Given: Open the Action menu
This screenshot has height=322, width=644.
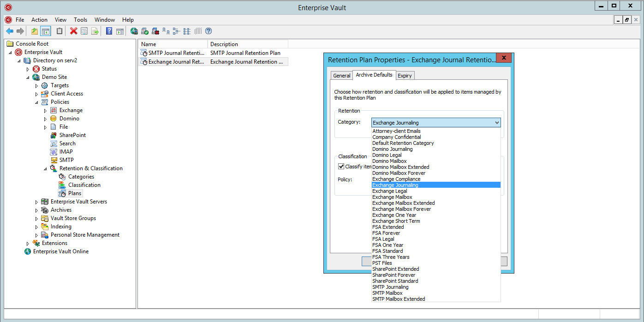Looking at the screenshot, I should [x=39, y=20].
